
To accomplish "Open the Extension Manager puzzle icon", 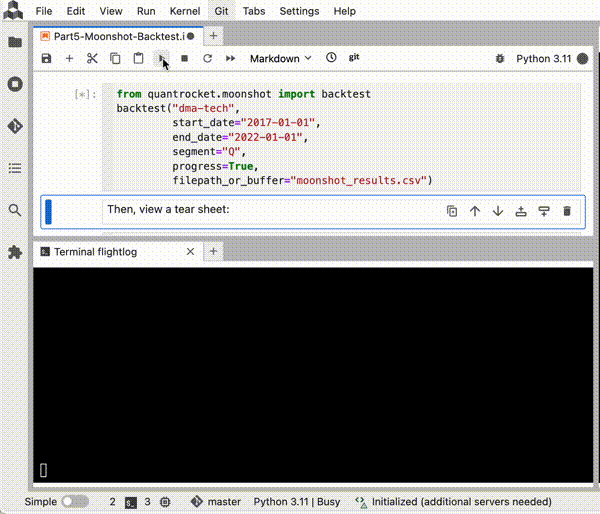I will 15,252.
